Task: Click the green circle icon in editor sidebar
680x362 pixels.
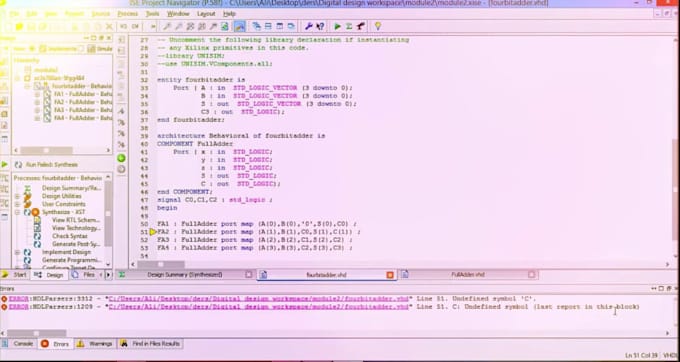Action: pos(121,158)
